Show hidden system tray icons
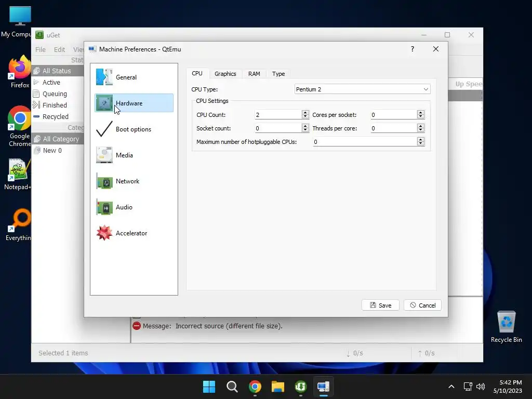The width and height of the screenshot is (532, 399). point(451,387)
